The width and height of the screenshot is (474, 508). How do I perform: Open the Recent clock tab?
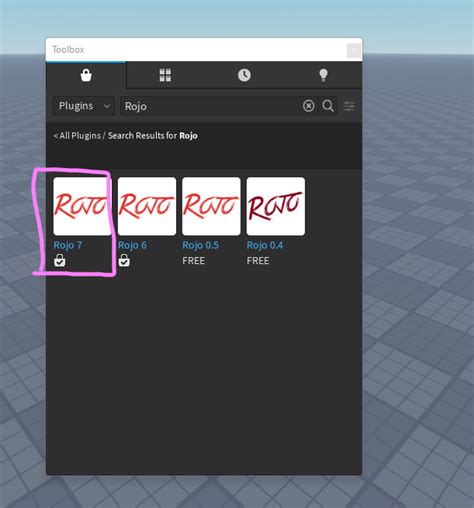pos(244,75)
